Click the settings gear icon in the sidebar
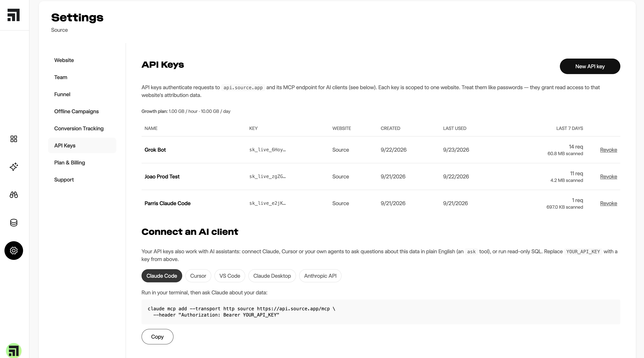The image size is (644, 358). tap(14, 250)
